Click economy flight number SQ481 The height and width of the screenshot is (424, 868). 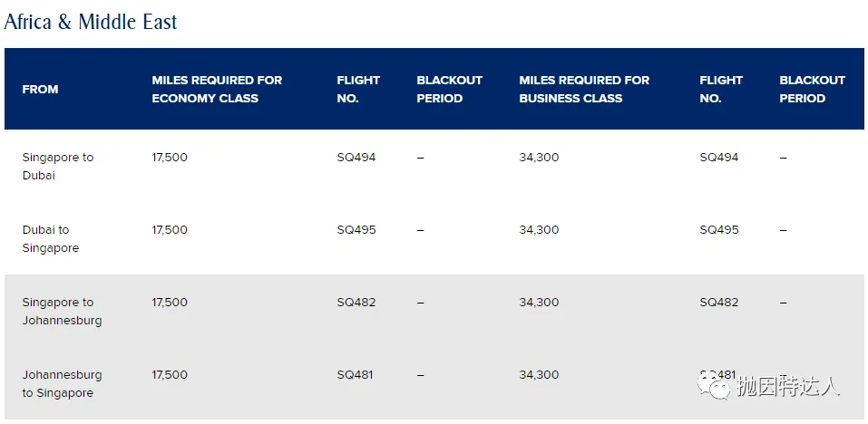click(x=355, y=374)
